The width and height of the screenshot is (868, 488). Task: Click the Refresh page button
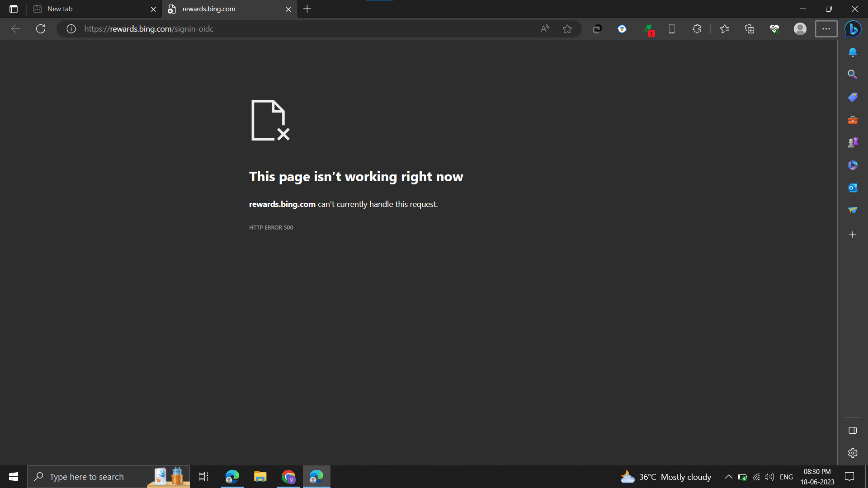pyautogui.click(x=41, y=29)
